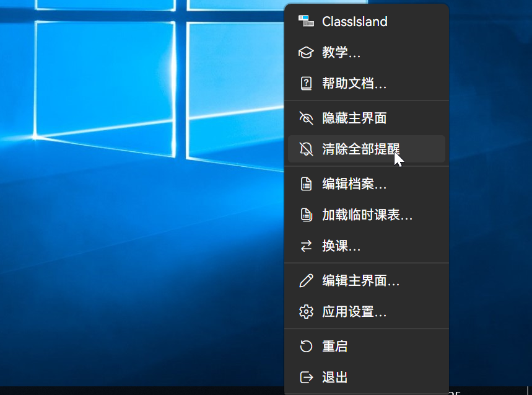
Task: Click the circular restart arrow icon beside 重启
Action: coord(306,346)
